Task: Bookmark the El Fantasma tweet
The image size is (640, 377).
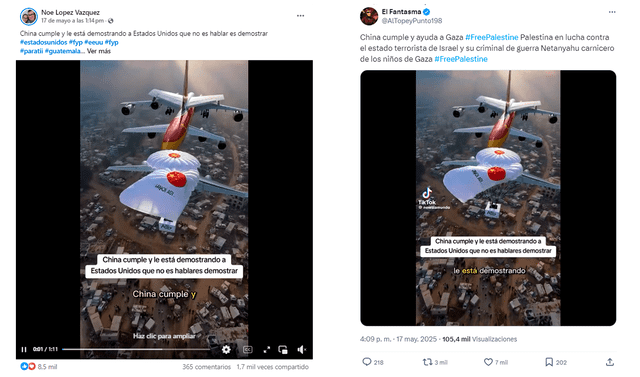Action: [549, 362]
